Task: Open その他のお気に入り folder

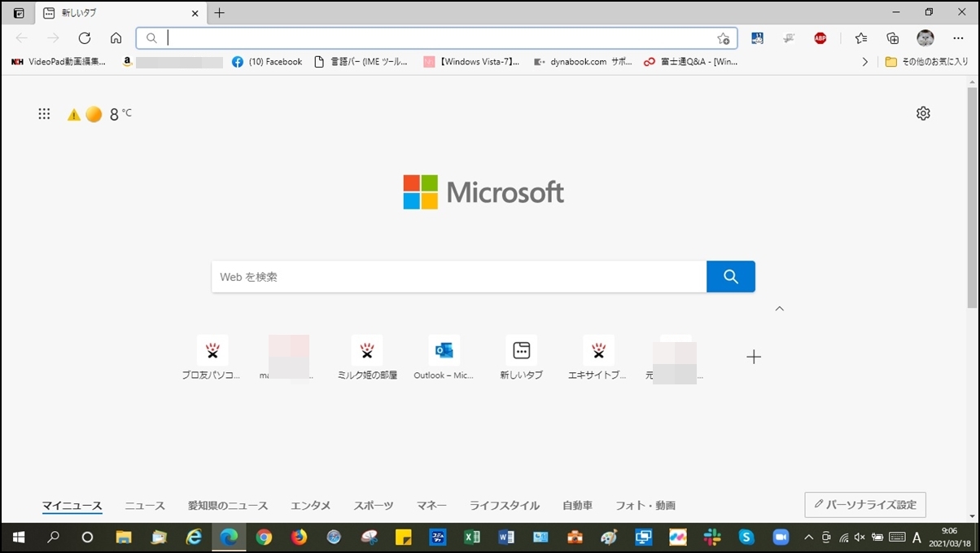Action: 926,62
